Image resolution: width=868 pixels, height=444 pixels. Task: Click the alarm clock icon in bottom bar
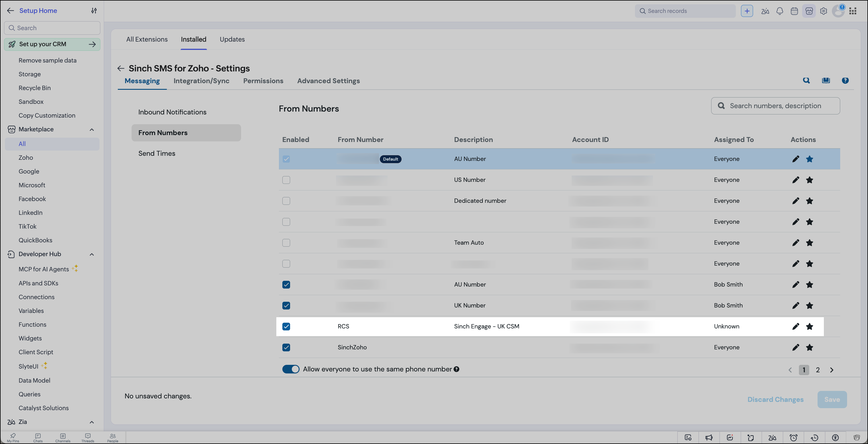coord(793,438)
